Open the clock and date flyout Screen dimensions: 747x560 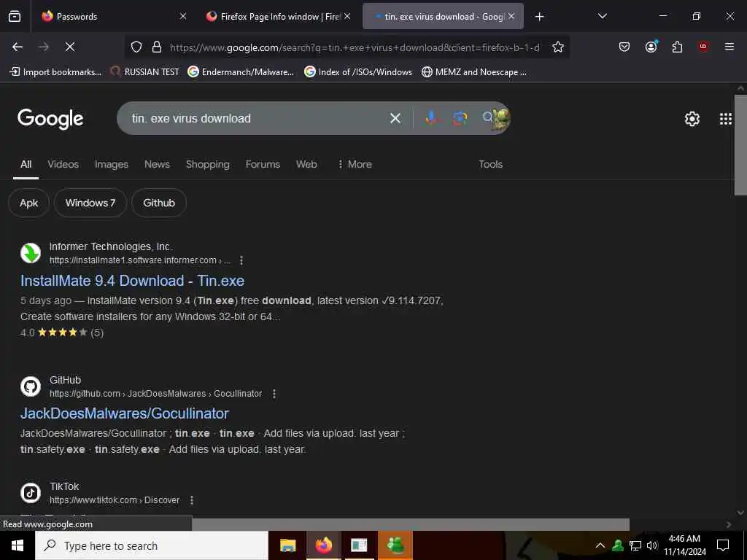(684, 545)
